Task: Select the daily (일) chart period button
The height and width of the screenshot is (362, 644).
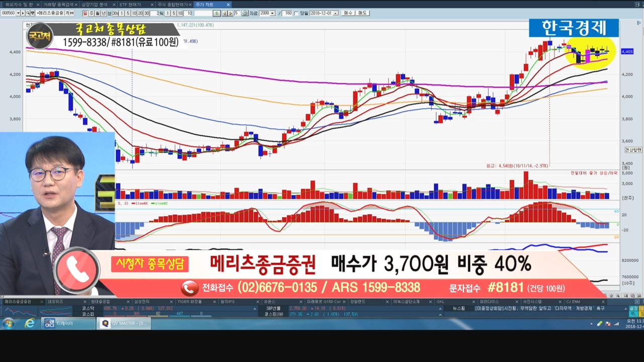Action: pos(86,13)
